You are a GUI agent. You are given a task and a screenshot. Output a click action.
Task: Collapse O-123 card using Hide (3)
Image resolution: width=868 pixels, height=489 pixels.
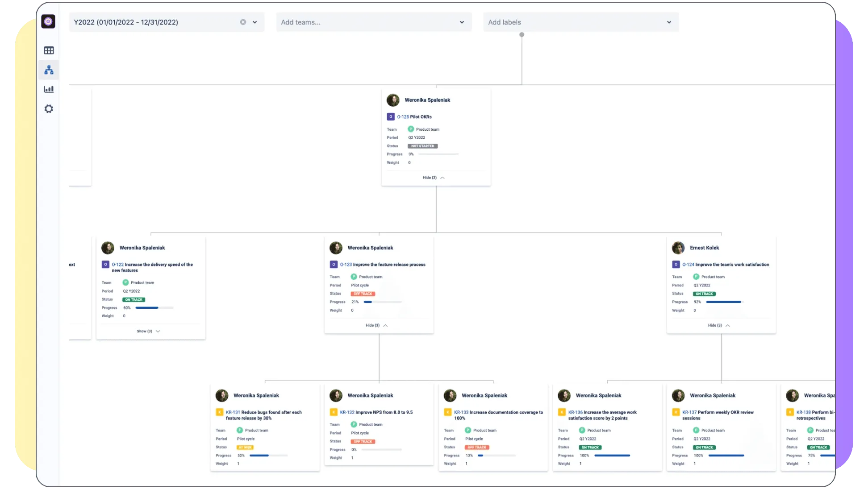pos(376,325)
